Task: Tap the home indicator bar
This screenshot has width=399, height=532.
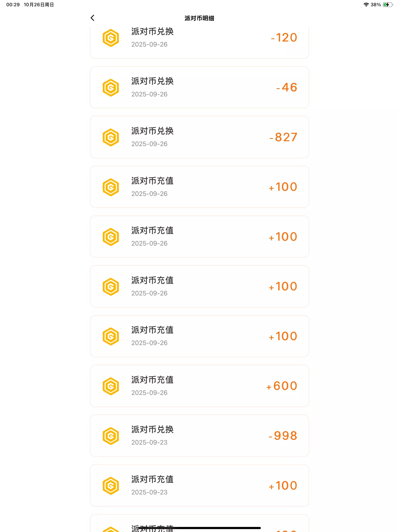Action: tap(199, 528)
